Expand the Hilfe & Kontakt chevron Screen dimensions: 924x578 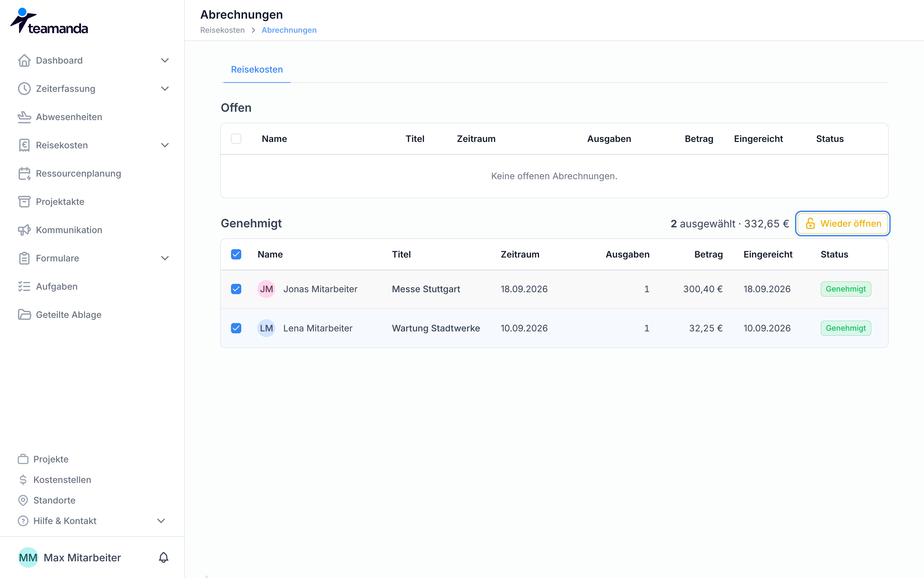[161, 521]
